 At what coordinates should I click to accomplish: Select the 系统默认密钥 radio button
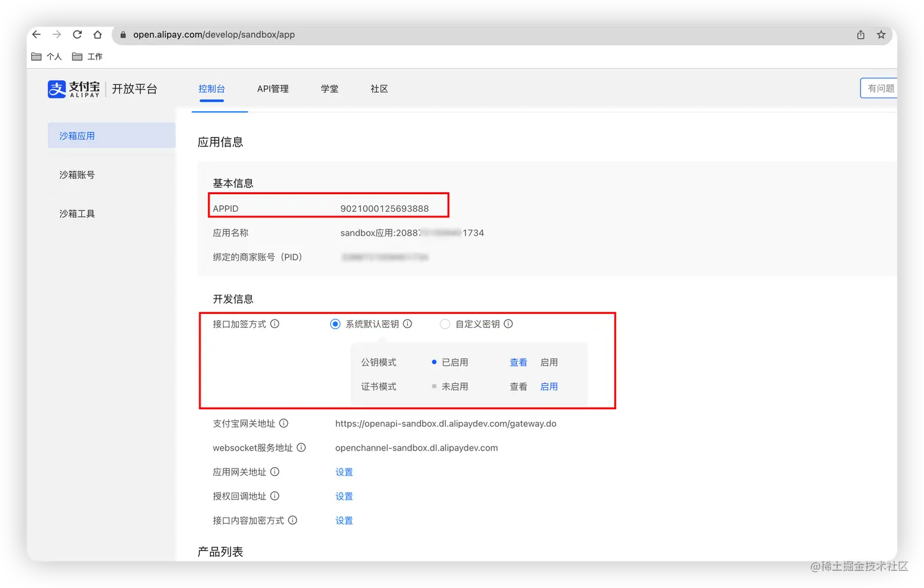point(335,324)
